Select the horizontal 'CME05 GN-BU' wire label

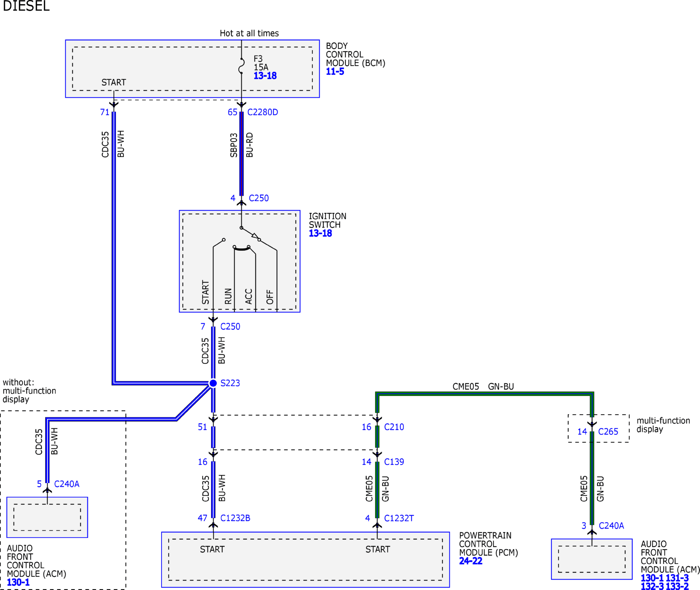coord(483,387)
